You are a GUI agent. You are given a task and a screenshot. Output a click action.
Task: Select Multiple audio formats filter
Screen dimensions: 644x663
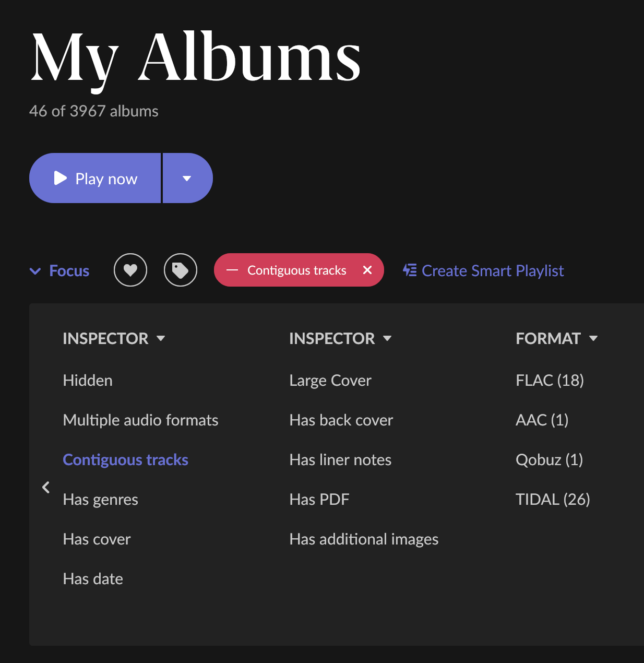[140, 420]
